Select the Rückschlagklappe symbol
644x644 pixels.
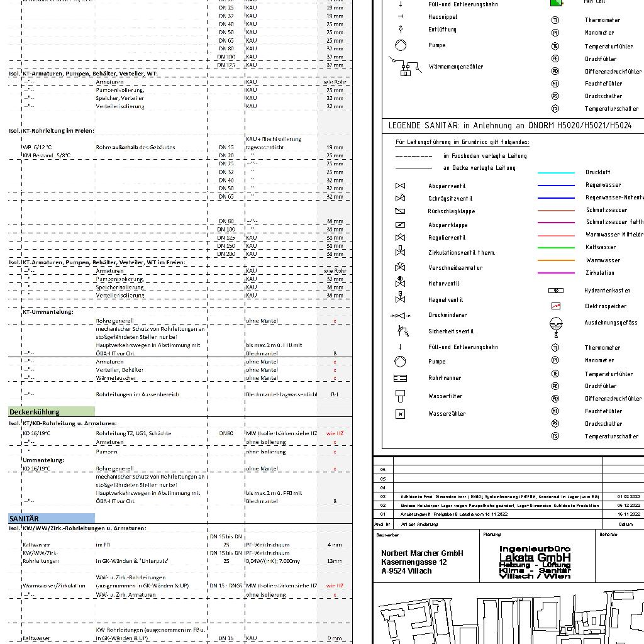coord(400,211)
